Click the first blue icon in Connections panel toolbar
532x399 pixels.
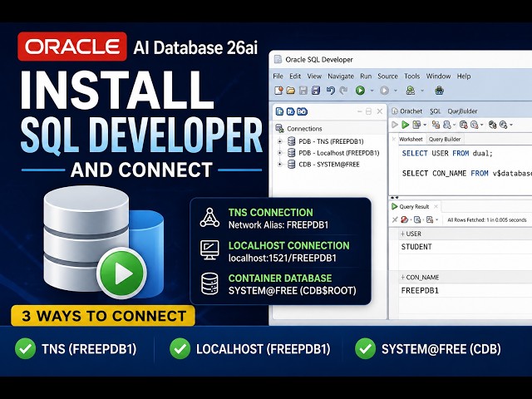point(279,111)
